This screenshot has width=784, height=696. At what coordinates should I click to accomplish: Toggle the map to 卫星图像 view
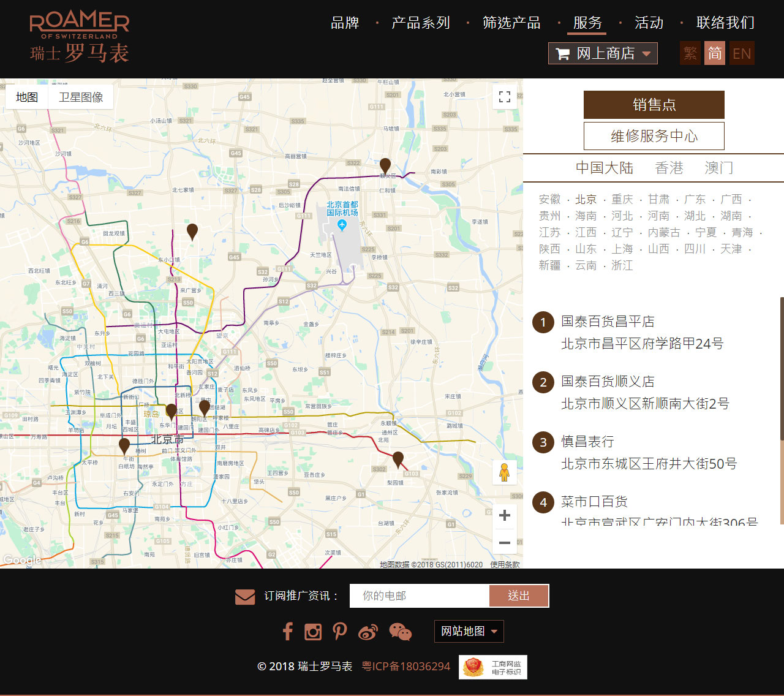click(80, 97)
